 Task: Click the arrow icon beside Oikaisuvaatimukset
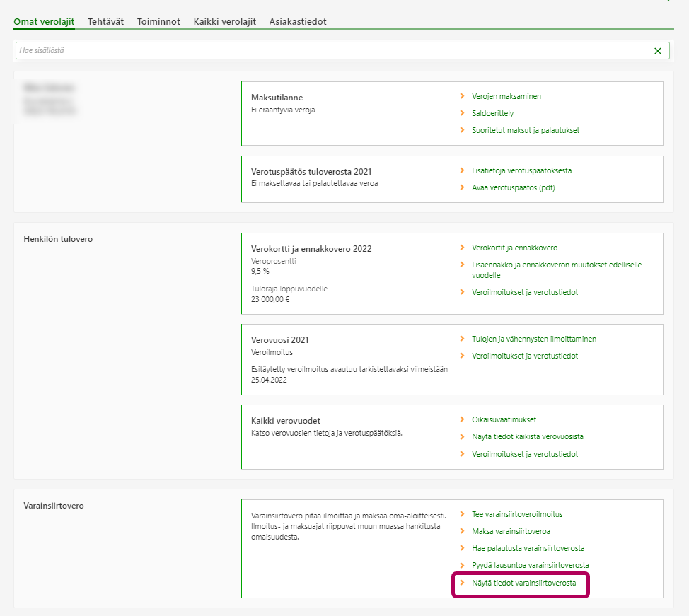[x=462, y=419]
